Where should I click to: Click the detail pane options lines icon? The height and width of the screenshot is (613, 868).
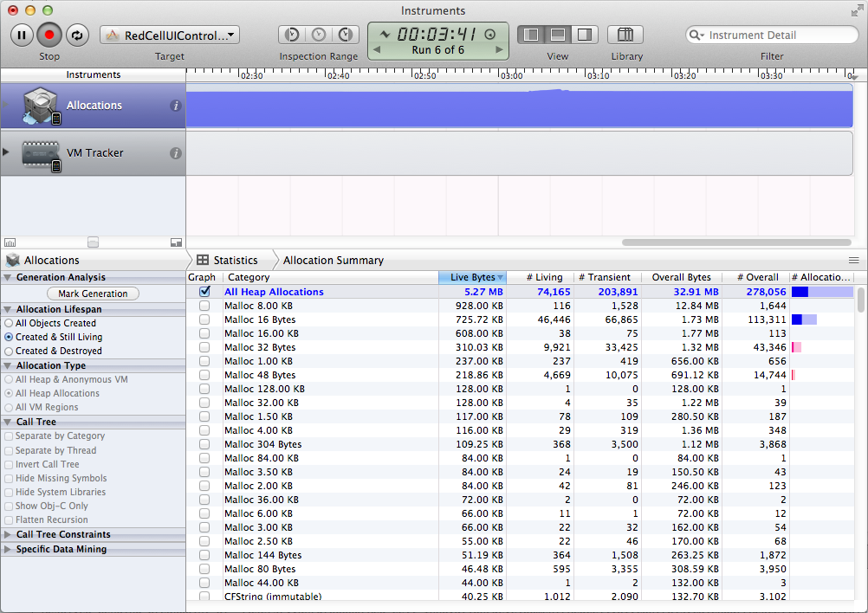tap(853, 260)
